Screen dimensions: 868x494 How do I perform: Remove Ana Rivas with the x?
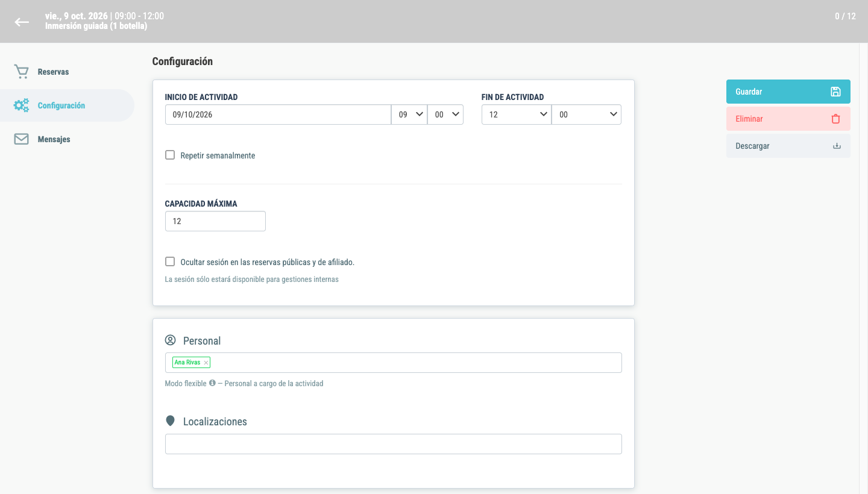(206, 363)
